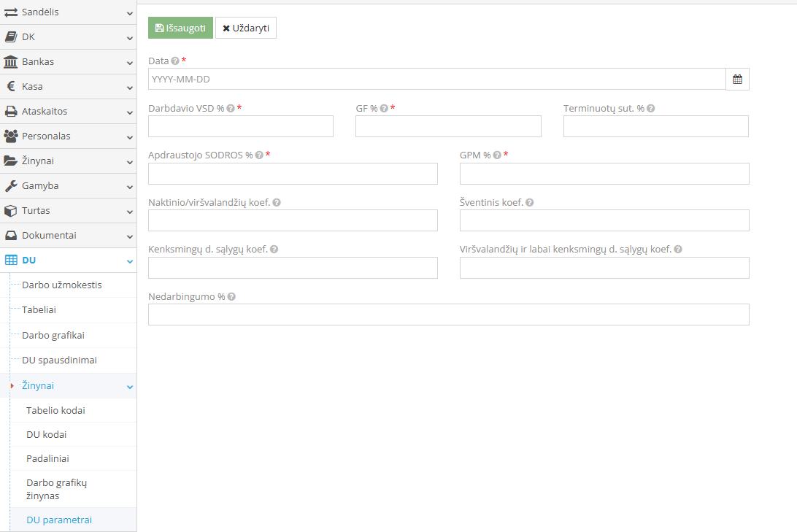This screenshot has width=797, height=532.
Task: Click the Nedarbingumo % input field
Action: pyautogui.click(x=449, y=315)
